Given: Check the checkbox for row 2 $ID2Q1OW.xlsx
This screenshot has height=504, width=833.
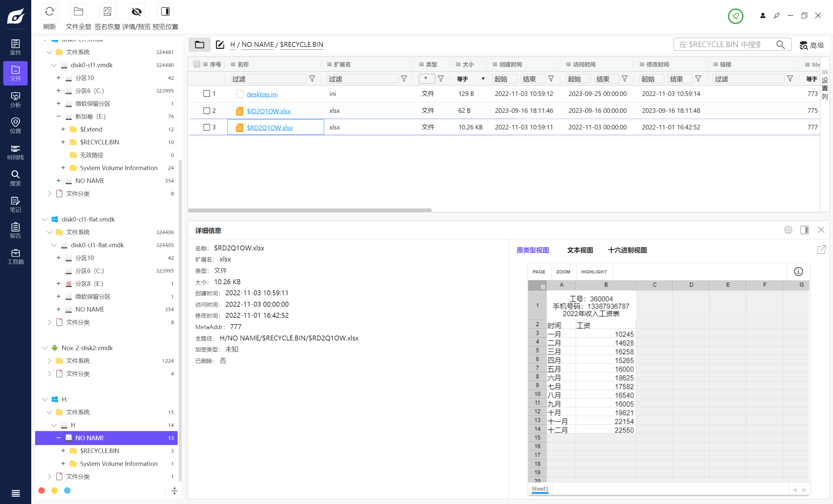Looking at the screenshot, I should (x=207, y=111).
